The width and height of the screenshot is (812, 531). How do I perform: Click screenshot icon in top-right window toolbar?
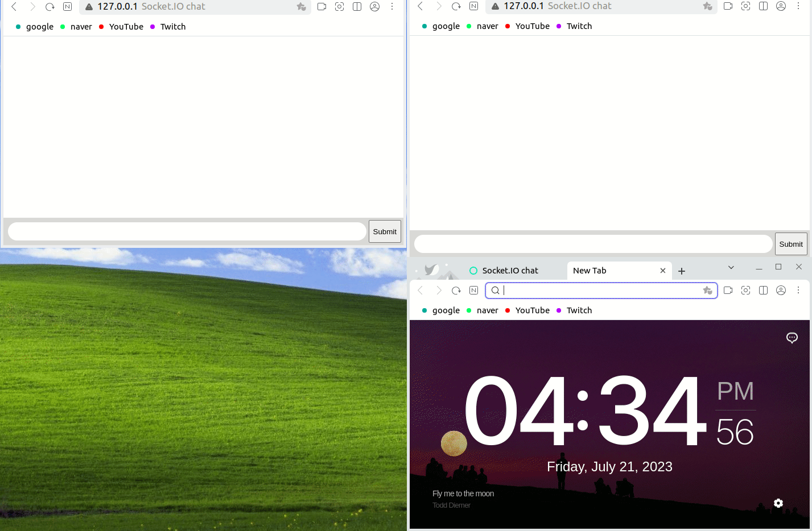pyautogui.click(x=746, y=6)
